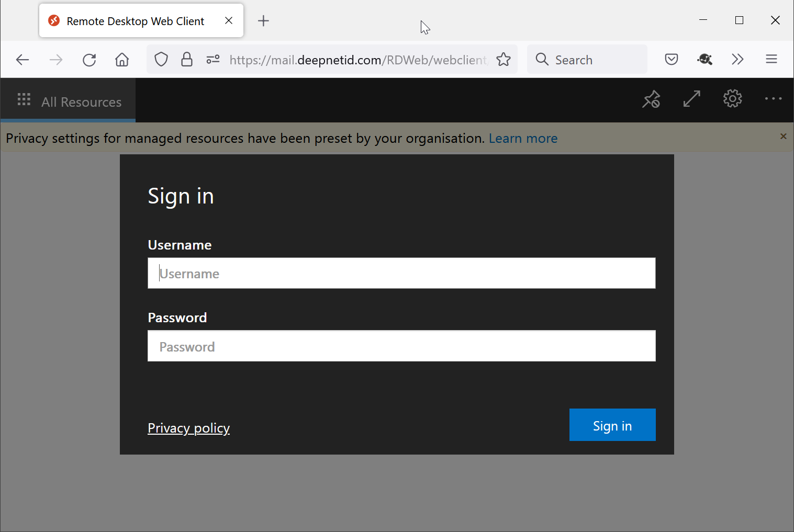View site security padlock information
Screen dimensions: 794x532
[x=187, y=60]
